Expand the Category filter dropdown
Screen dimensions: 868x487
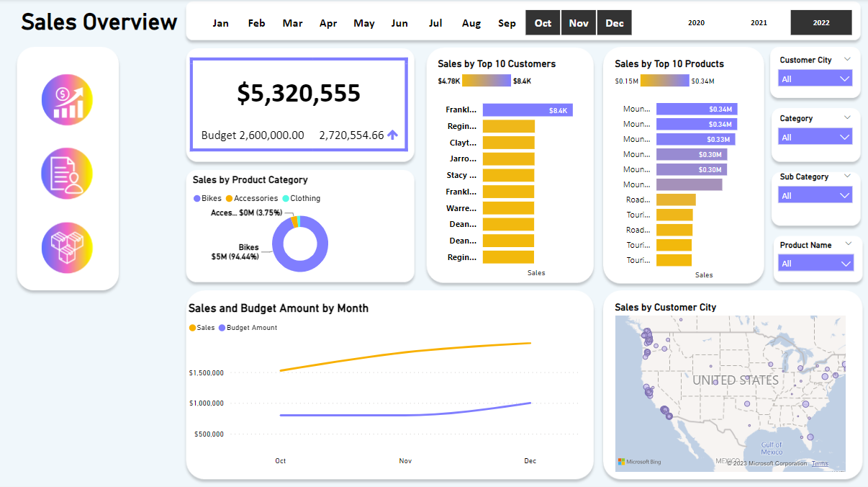[x=815, y=136]
